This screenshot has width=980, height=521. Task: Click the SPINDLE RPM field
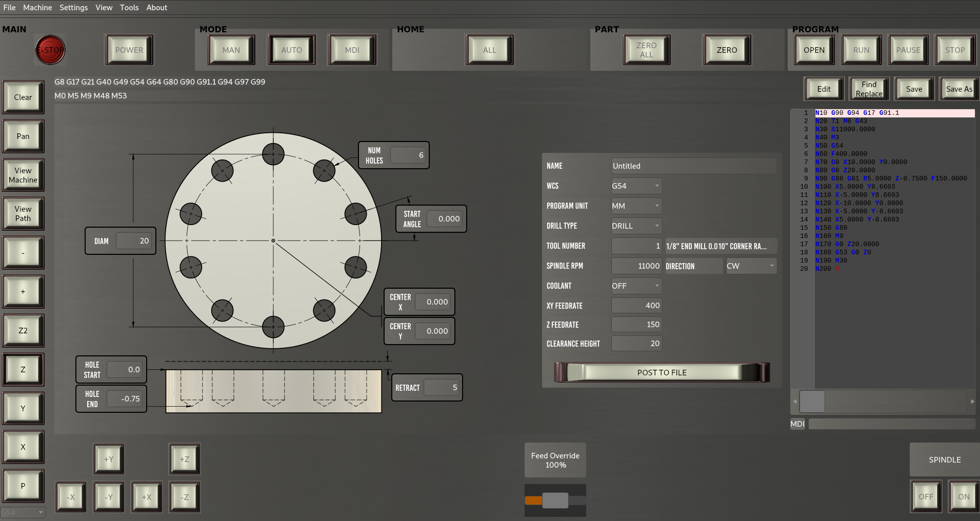pyautogui.click(x=636, y=266)
